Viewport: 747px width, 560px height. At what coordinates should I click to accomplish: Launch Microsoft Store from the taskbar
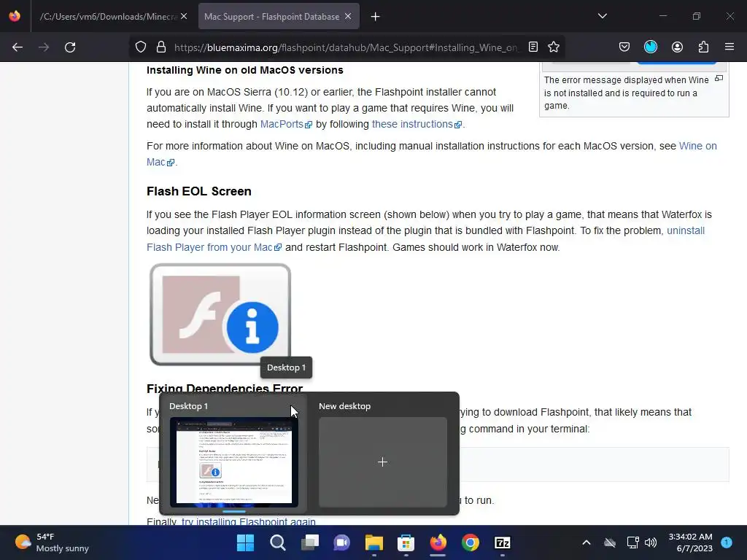(406, 542)
